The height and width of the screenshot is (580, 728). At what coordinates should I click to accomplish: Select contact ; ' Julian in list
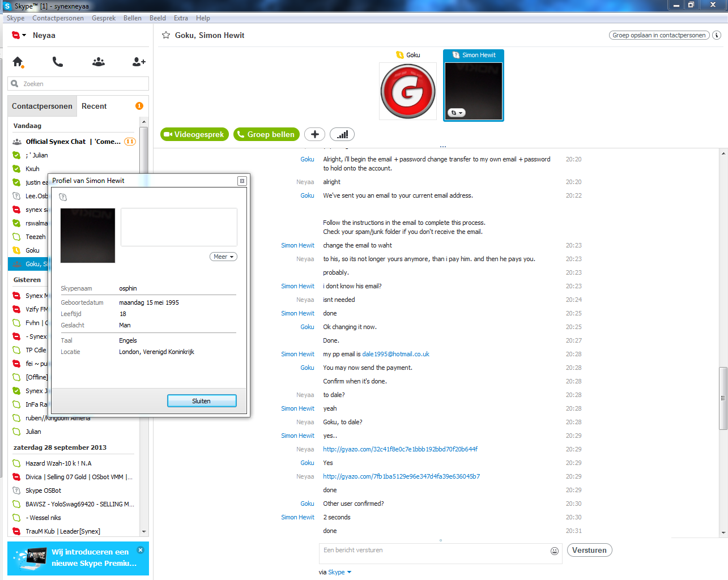click(73, 155)
